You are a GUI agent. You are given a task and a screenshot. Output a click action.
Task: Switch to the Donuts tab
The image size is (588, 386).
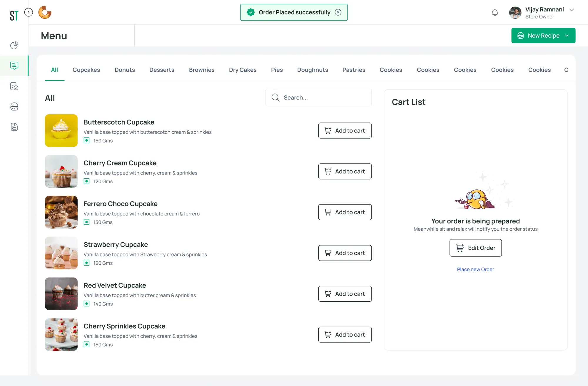(125, 70)
